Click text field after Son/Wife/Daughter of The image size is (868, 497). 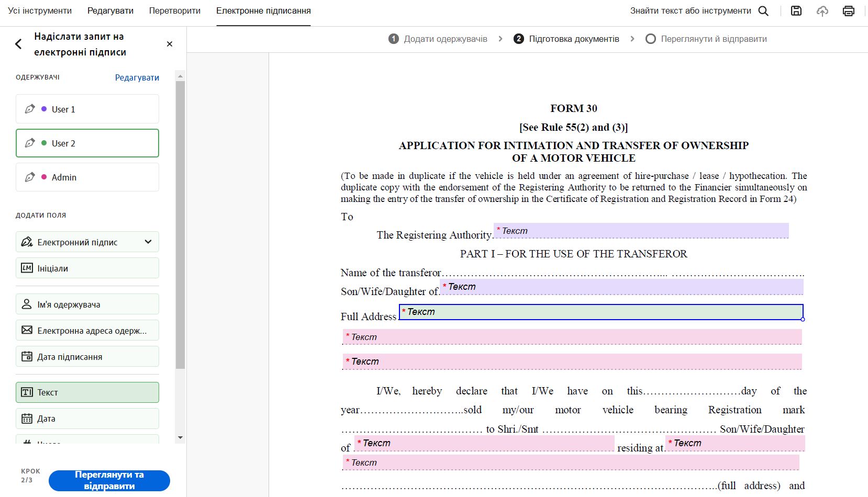tap(621, 287)
